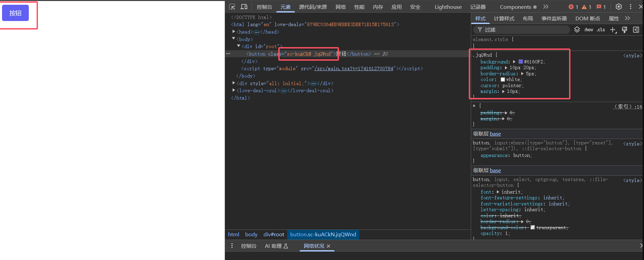This screenshot has height=260, width=644.
Task: Toggle CSS layers view icon
Action: [577, 30]
